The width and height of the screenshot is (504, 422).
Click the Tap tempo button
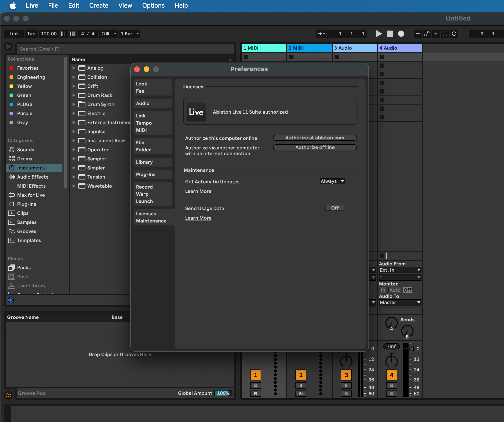(x=31, y=34)
